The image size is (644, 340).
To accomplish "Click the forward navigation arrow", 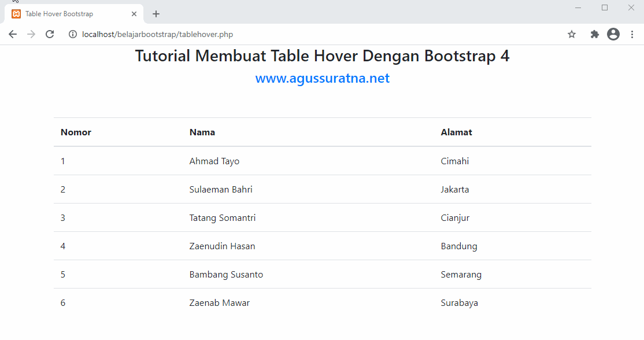I will tap(31, 34).
